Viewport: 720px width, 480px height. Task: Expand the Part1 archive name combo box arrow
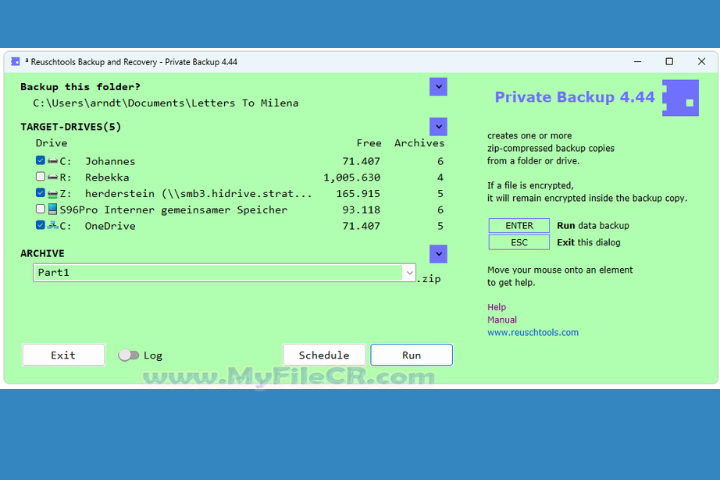409,273
